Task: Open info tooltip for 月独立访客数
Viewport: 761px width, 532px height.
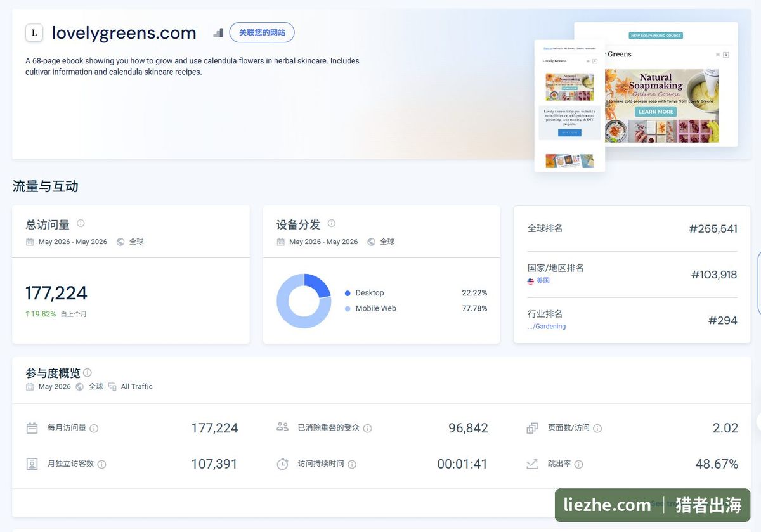Action: tap(101, 464)
